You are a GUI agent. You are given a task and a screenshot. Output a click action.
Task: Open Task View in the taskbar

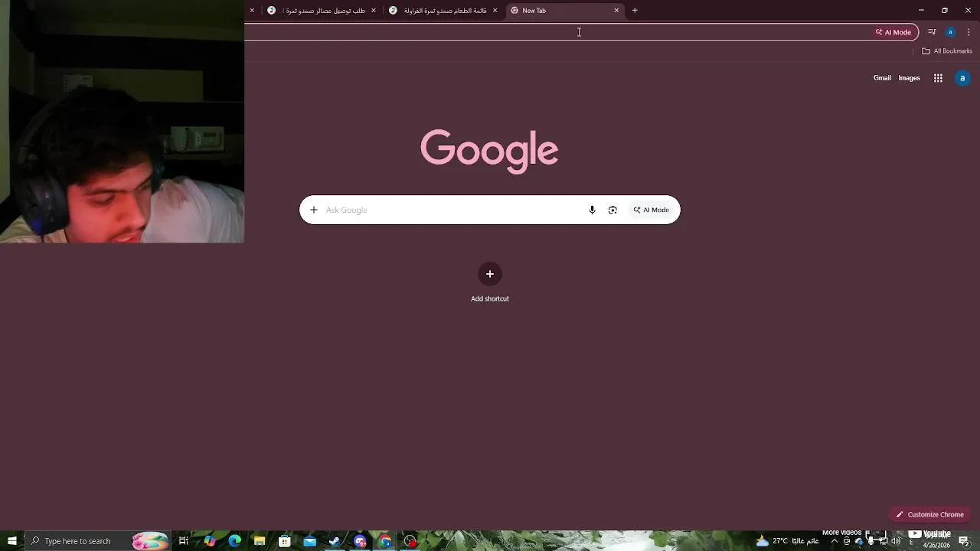coord(184,541)
